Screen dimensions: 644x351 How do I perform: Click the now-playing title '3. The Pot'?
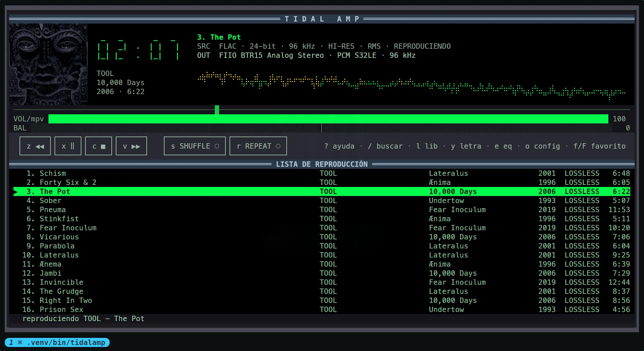(219, 37)
